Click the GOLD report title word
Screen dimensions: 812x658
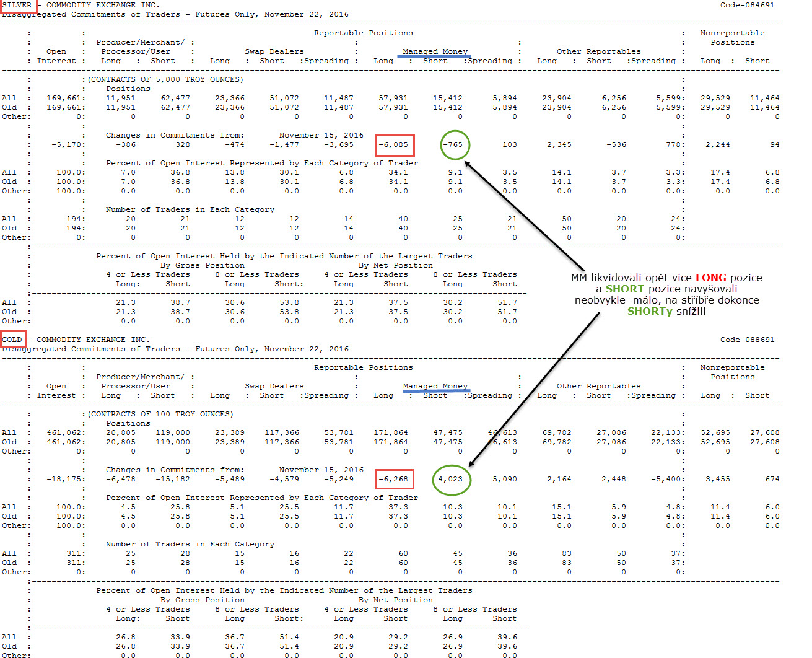[x=12, y=340]
